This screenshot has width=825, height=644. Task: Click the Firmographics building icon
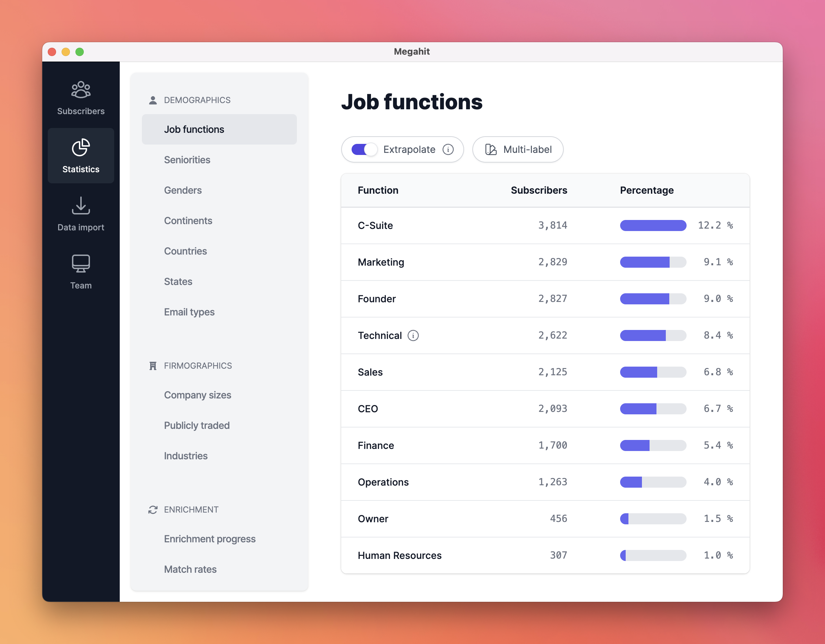tap(153, 365)
